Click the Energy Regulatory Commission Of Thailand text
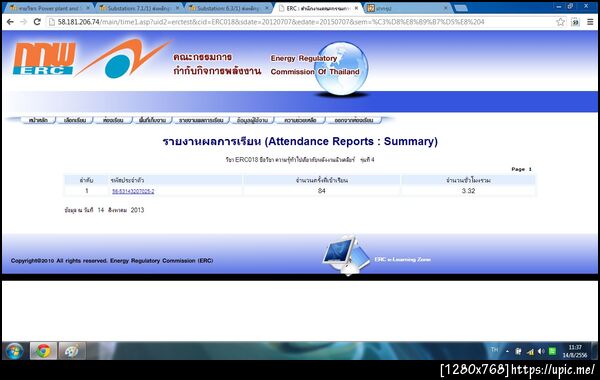The height and width of the screenshot is (380, 600). (315, 65)
